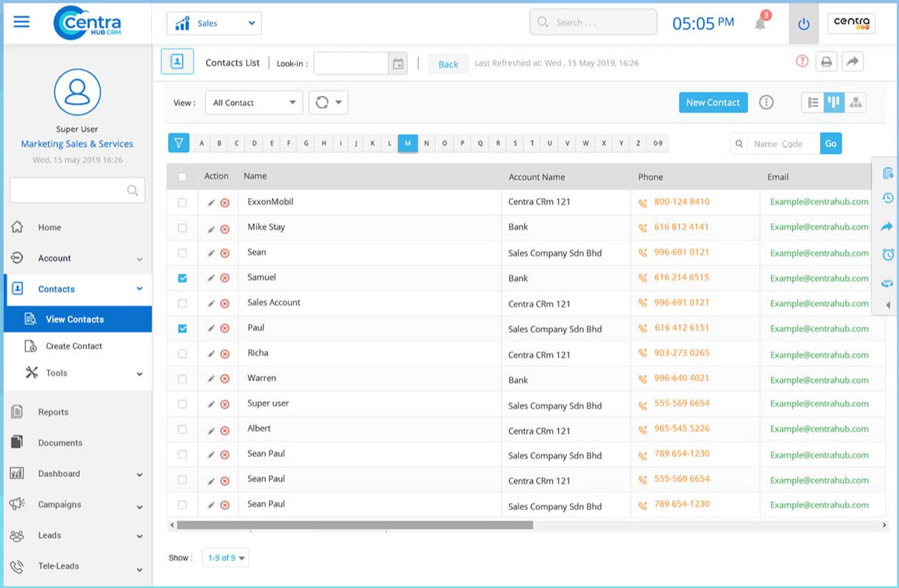Select the header checkbox to choose all contacts
The image size is (899, 588).
click(x=182, y=176)
